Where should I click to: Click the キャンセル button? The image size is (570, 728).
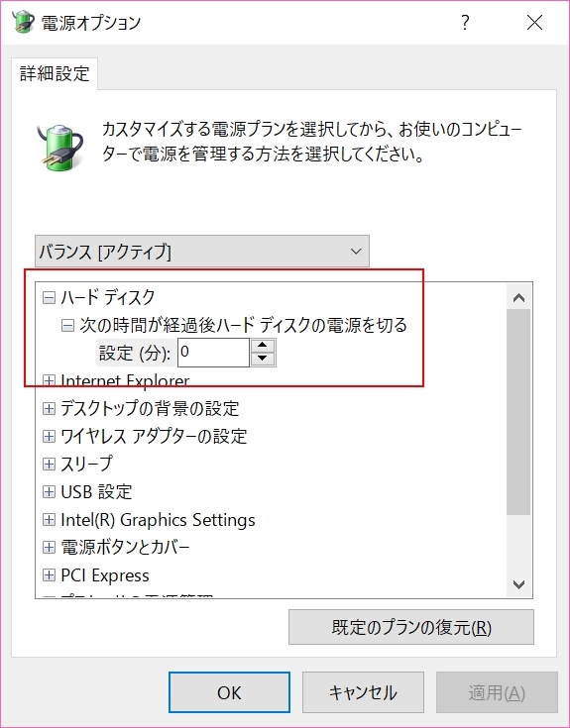[363, 692]
